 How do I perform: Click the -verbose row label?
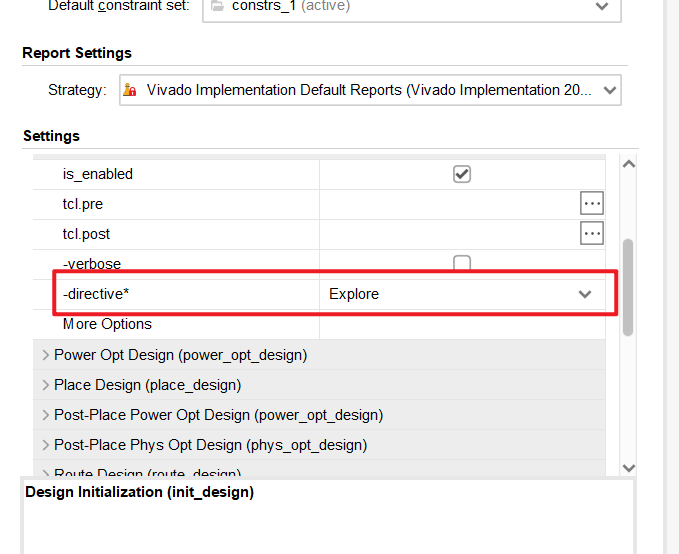[x=92, y=263]
